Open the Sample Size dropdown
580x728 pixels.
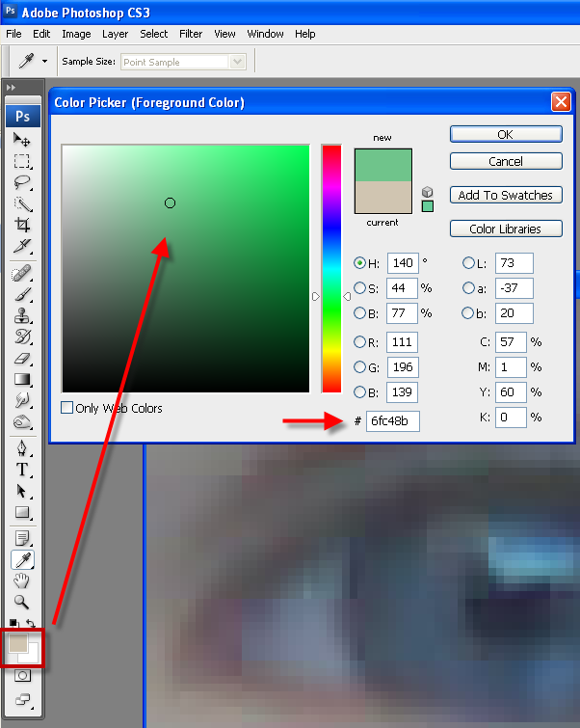[x=238, y=62]
